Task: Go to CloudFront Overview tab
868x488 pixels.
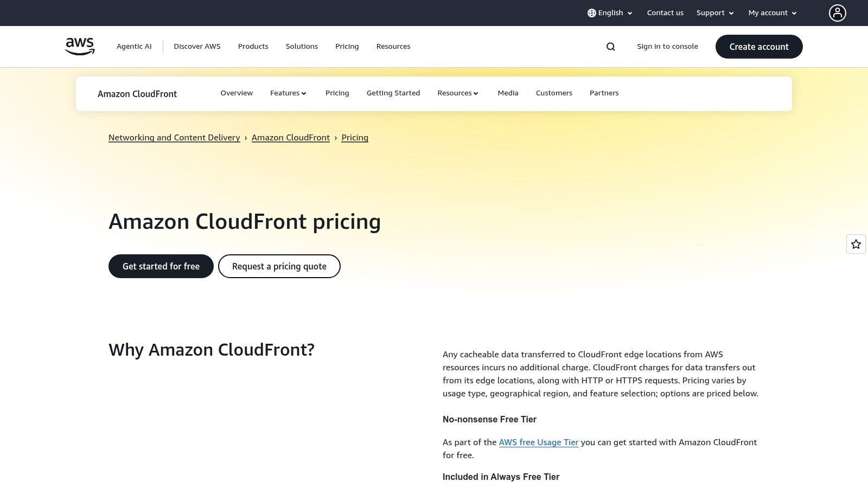Action: tap(237, 93)
